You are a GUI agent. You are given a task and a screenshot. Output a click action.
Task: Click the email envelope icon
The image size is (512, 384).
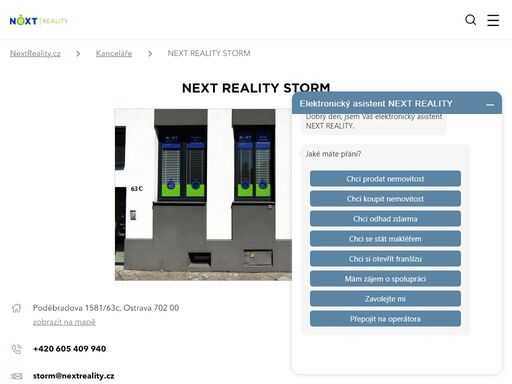[16, 376]
